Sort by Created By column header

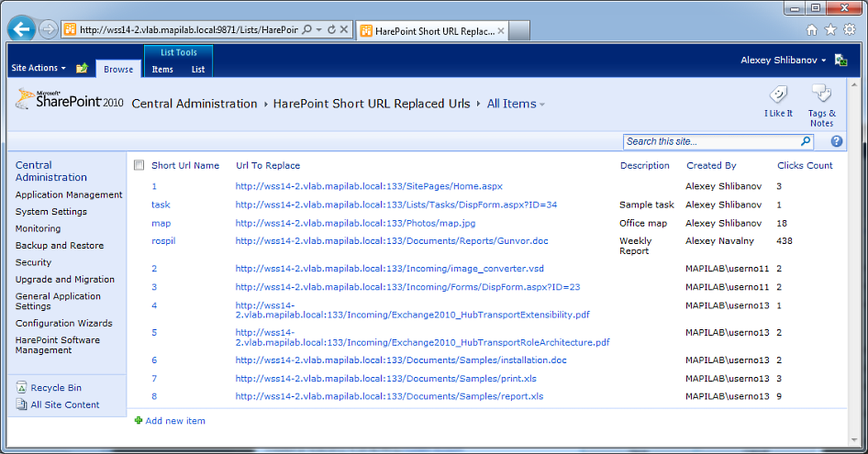pyautogui.click(x=711, y=165)
